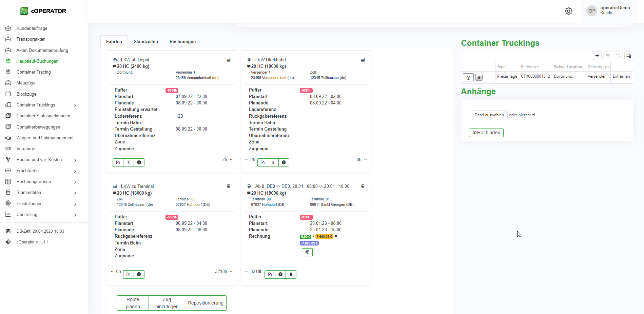The image size is (644, 314).
Task: Click the Hochladen upload button
Action: 486,133
